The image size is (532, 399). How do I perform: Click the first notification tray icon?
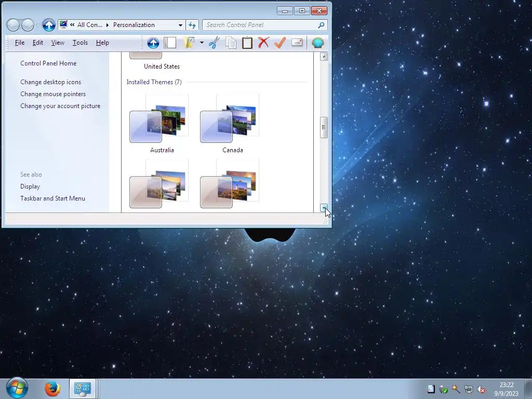[x=431, y=389]
